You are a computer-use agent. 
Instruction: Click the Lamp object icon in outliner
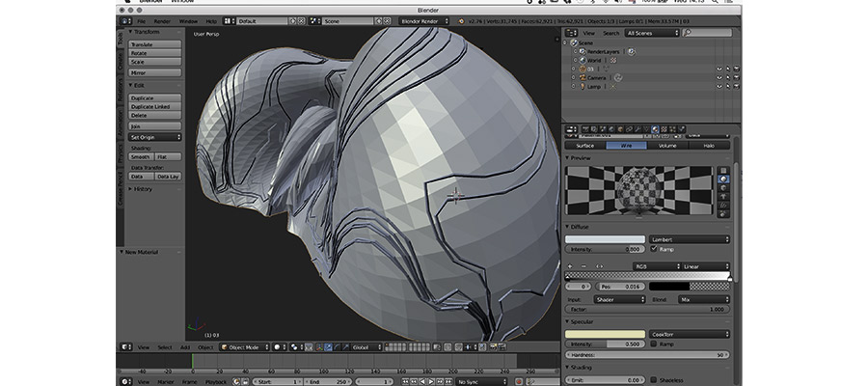pyautogui.click(x=583, y=87)
